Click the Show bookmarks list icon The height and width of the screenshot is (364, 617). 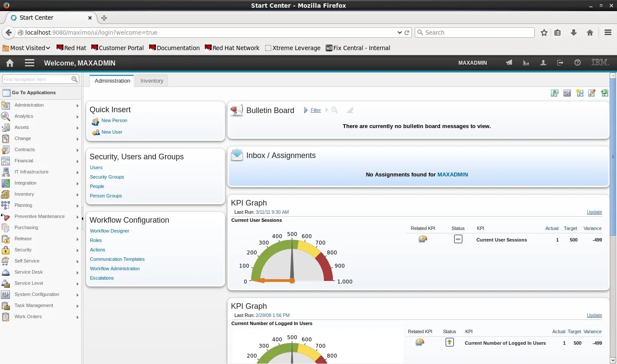click(557, 33)
